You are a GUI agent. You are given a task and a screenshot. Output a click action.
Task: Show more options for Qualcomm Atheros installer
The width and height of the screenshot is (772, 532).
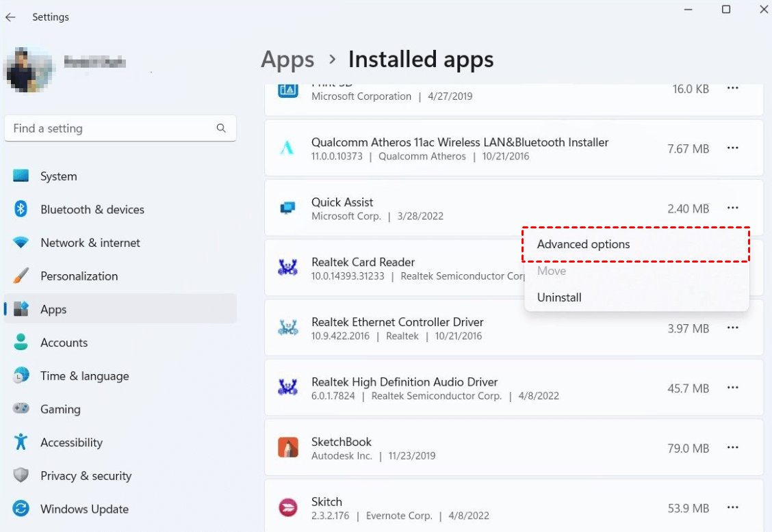pyautogui.click(x=733, y=148)
